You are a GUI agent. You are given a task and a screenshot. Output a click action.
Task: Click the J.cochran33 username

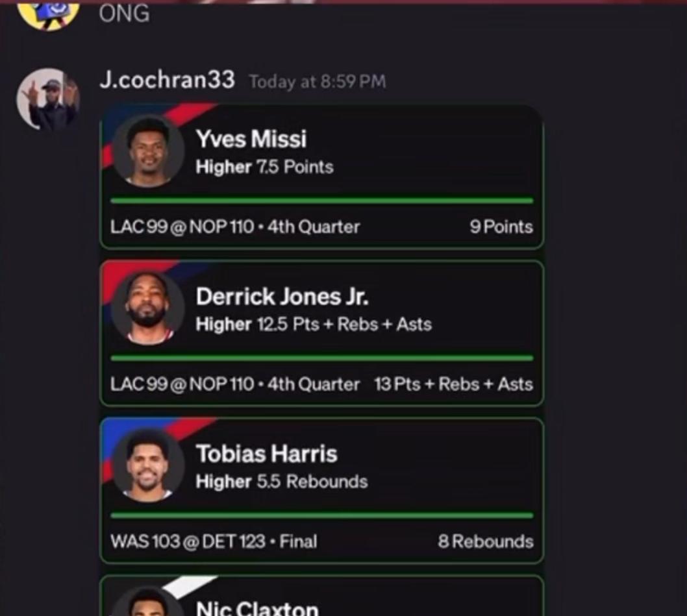(x=167, y=80)
